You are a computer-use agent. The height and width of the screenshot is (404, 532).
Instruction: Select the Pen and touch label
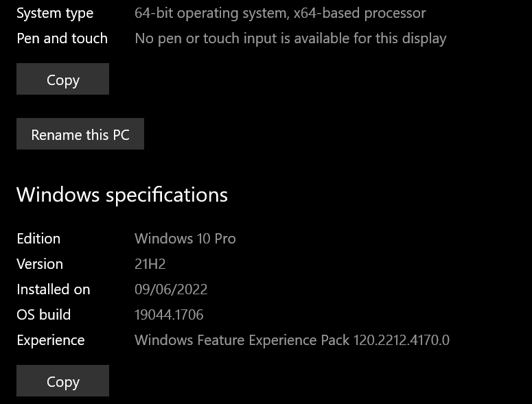(62, 38)
